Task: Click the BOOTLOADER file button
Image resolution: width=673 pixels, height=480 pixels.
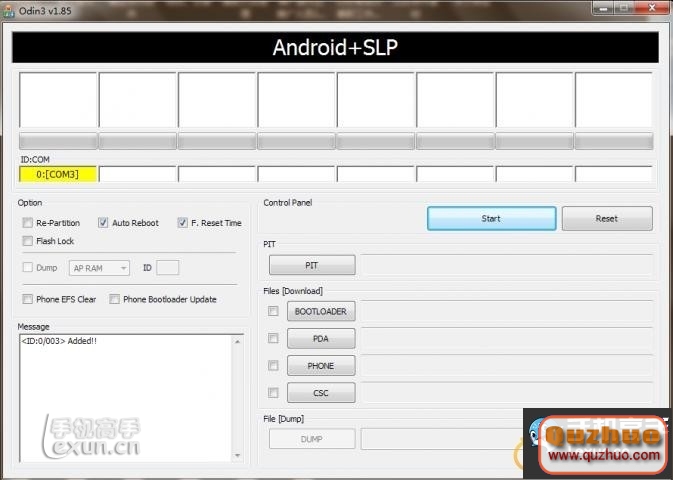Action: 321,311
